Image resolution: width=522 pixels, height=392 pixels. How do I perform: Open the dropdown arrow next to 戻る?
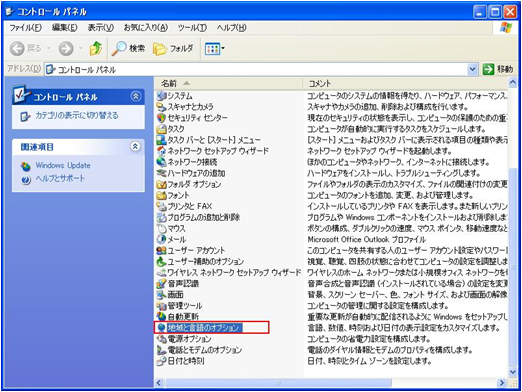pos(49,49)
